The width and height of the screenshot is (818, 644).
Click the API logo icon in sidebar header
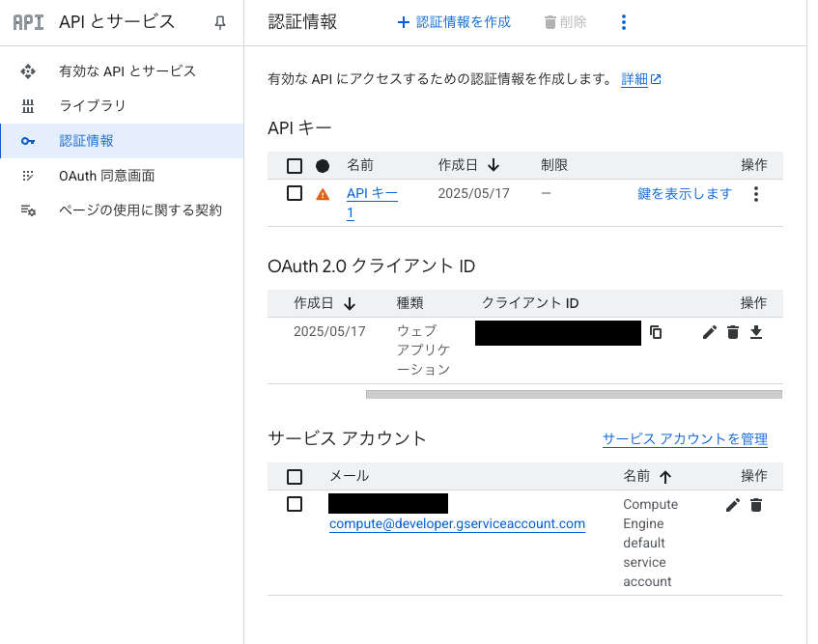28,22
